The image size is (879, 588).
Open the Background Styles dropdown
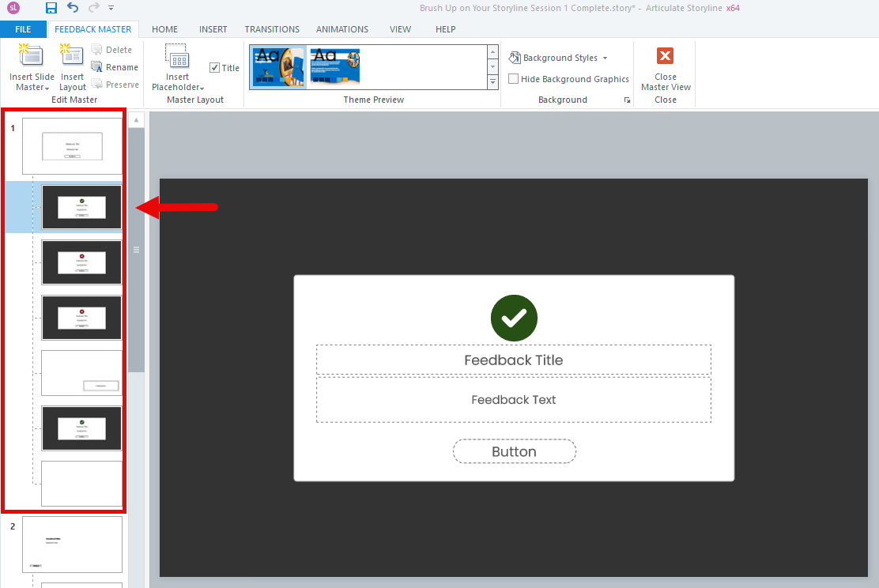[x=558, y=58]
